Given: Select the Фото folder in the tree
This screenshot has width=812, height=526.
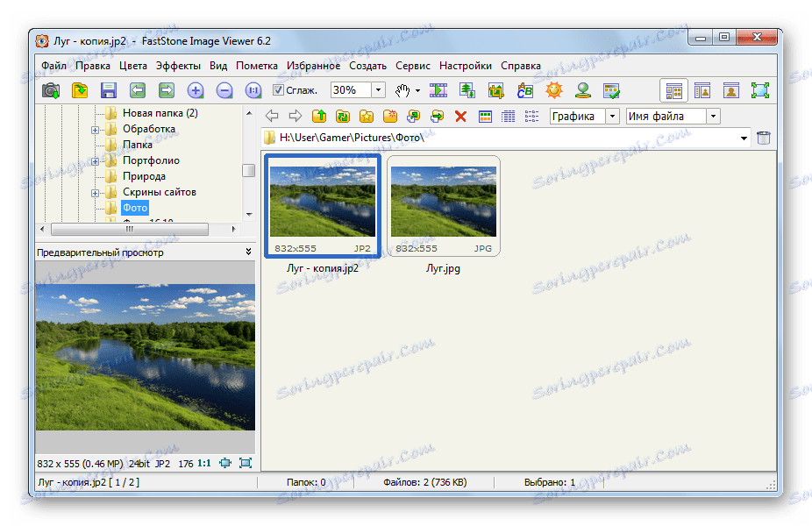Looking at the screenshot, I should coord(135,208).
